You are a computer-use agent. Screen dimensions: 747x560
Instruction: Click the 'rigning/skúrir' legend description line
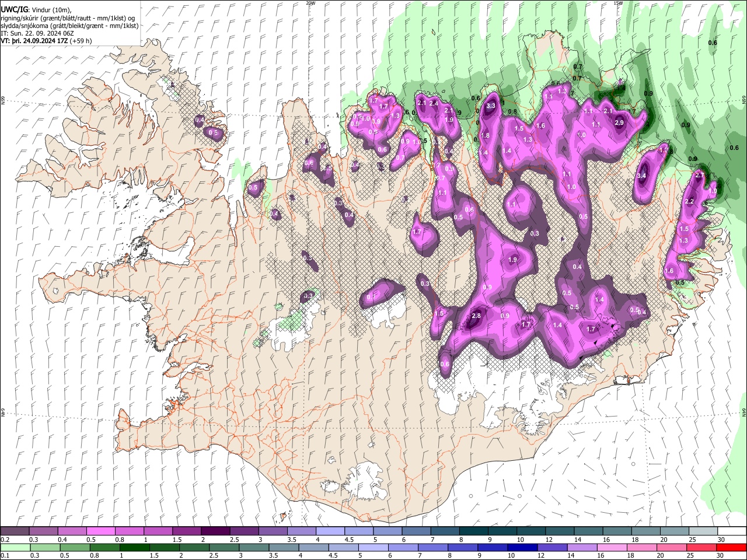(67, 18)
